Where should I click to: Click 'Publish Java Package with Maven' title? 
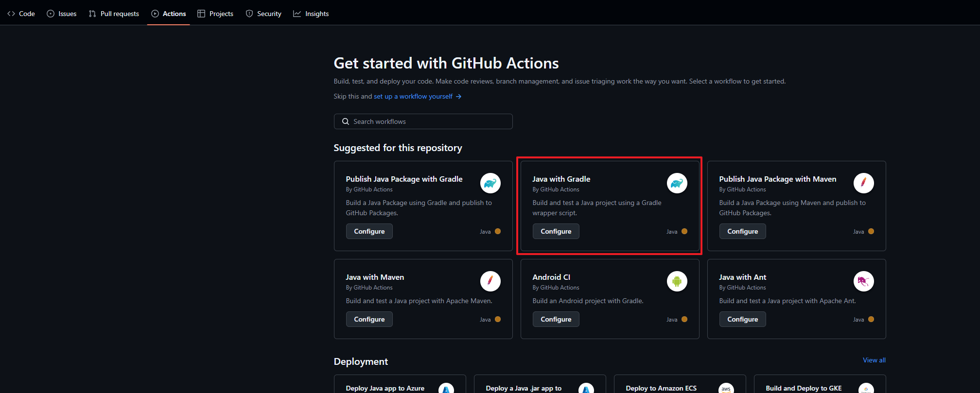(x=778, y=179)
